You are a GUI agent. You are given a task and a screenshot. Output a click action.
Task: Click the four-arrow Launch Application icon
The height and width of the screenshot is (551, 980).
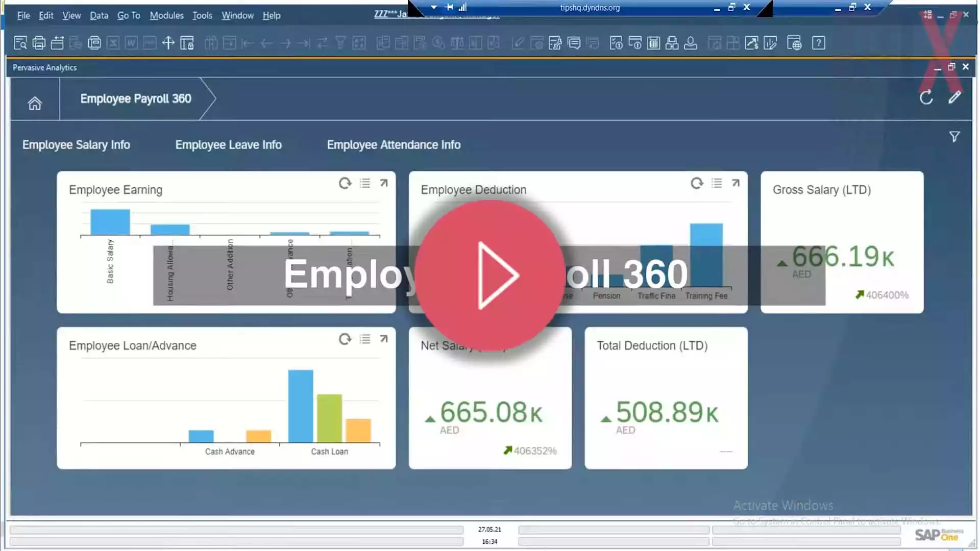[x=168, y=43]
